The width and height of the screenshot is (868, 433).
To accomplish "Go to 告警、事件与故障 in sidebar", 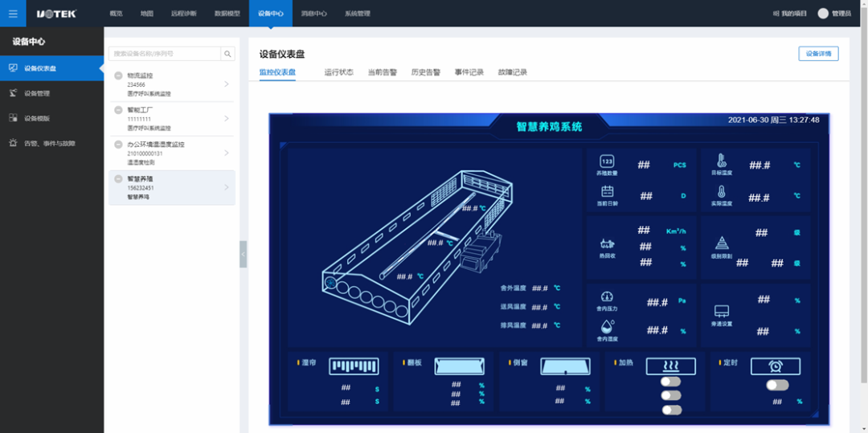I will click(x=52, y=143).
